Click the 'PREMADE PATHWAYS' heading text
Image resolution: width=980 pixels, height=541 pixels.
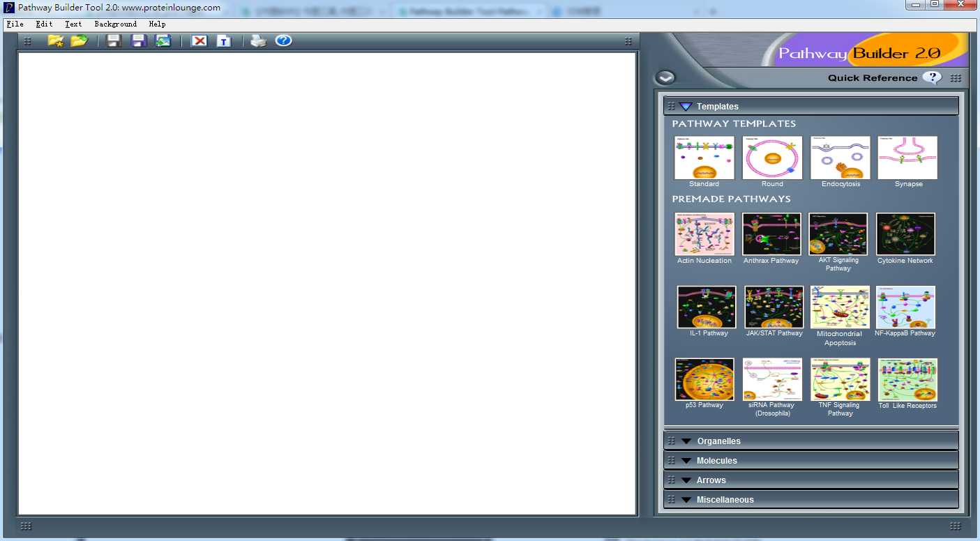pos(731,199)
